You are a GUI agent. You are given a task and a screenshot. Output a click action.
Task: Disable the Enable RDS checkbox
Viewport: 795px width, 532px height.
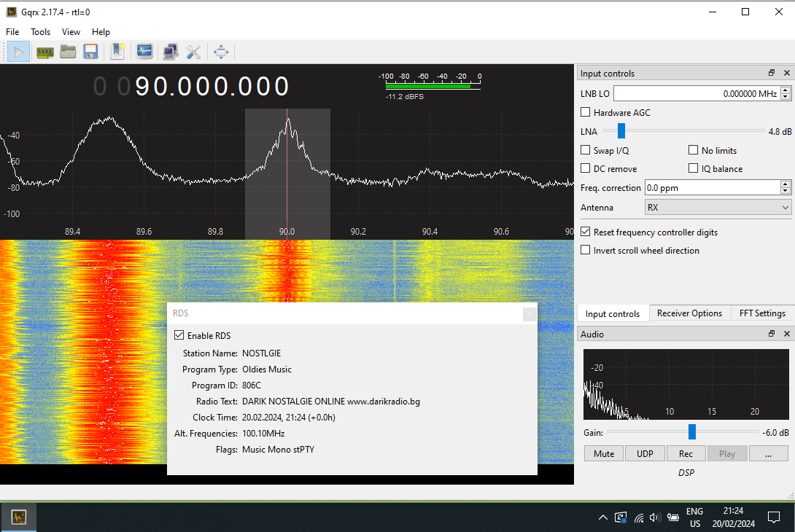[x=179, y=335]
